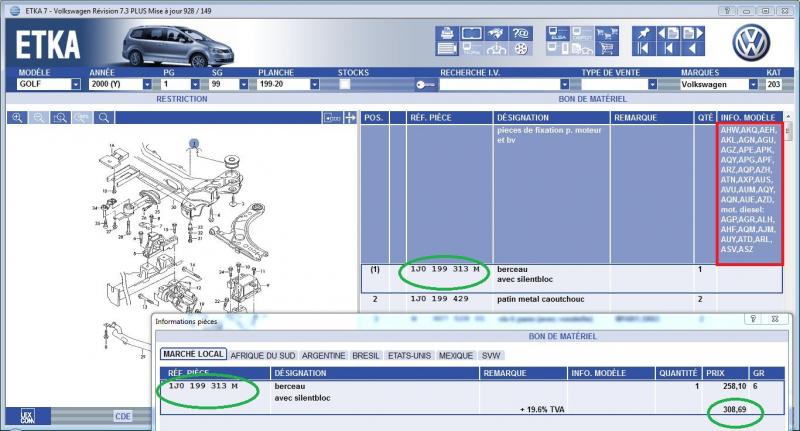
Task: Jump to first entry navigation icon
Action: (x=644, y=48)
